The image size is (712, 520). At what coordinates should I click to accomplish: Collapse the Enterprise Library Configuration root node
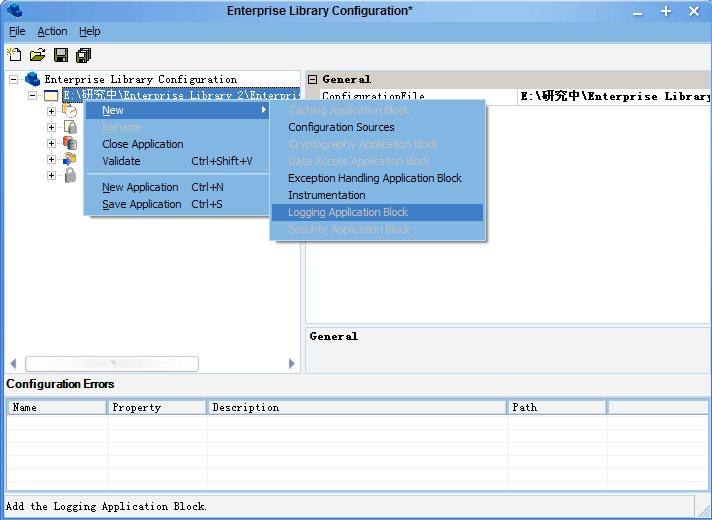14,79
